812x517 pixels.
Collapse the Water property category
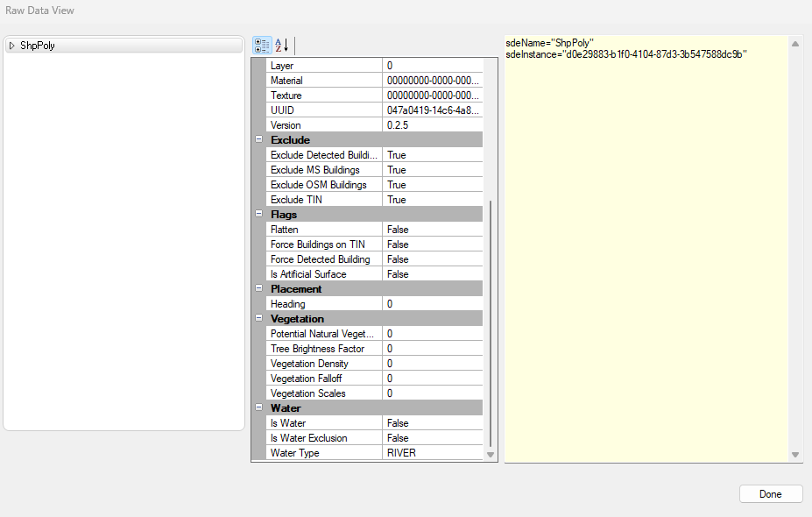click(x=258, y=408)
